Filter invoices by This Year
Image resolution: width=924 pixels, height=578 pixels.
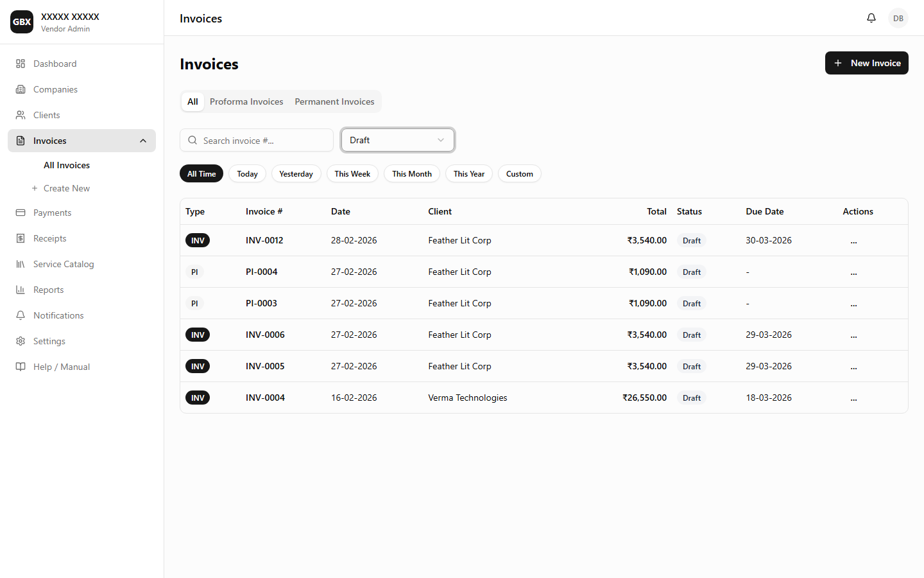click(469, 173)
